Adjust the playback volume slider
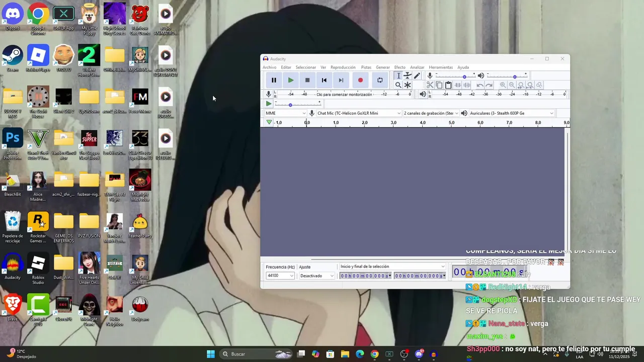 [507, 76]
